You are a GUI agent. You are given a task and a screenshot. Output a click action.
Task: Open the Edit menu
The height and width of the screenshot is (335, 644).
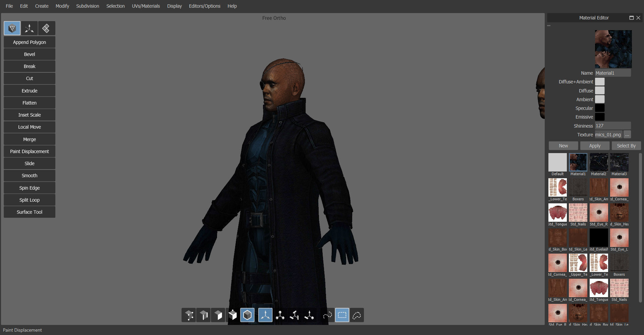24,6
